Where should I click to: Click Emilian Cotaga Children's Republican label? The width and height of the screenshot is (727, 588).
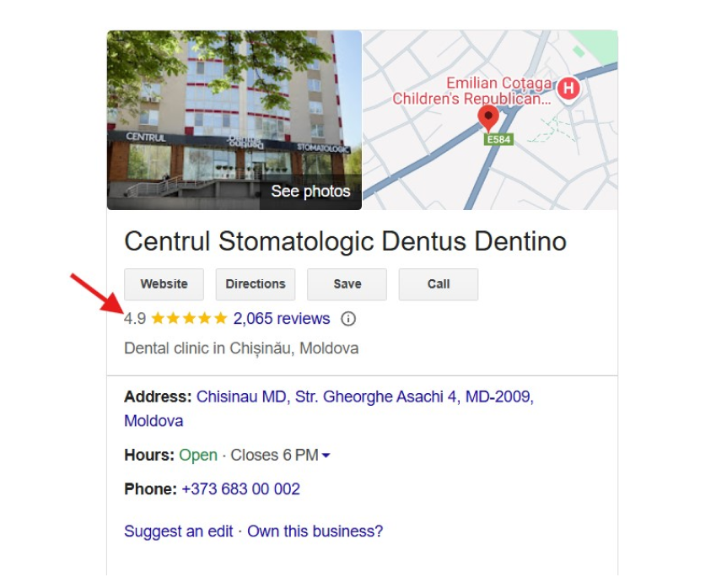point(472,91)
